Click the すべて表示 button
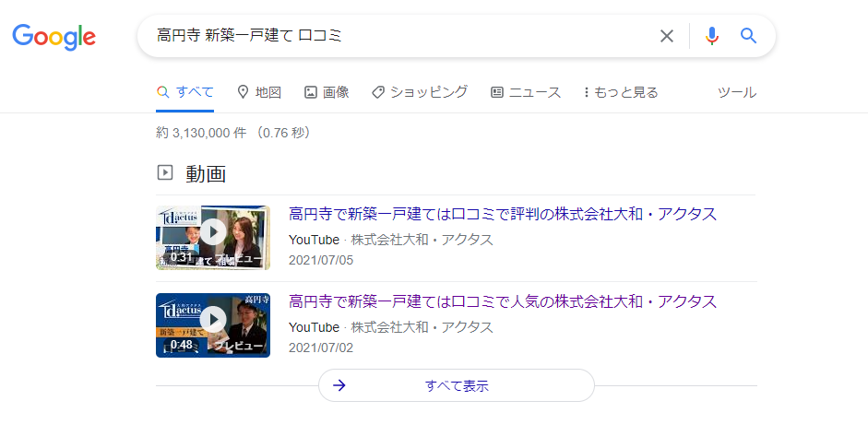The height and width of the screenshot is (436, 868). pos(457,385)
